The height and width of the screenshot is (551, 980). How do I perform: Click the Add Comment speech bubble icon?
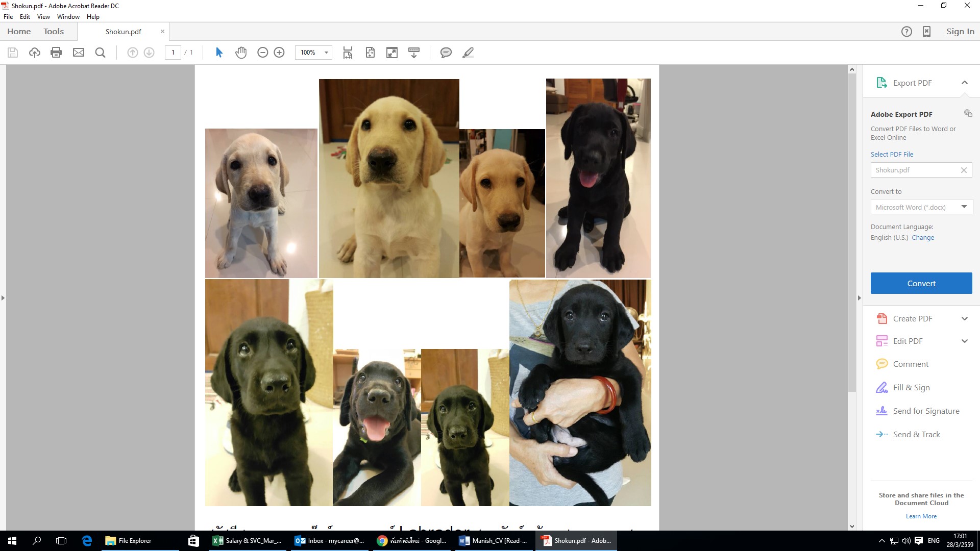[446, 53]
